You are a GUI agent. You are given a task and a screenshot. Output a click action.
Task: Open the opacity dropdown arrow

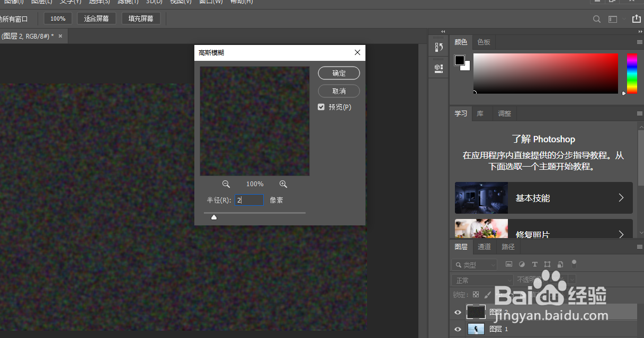(573, 280)
